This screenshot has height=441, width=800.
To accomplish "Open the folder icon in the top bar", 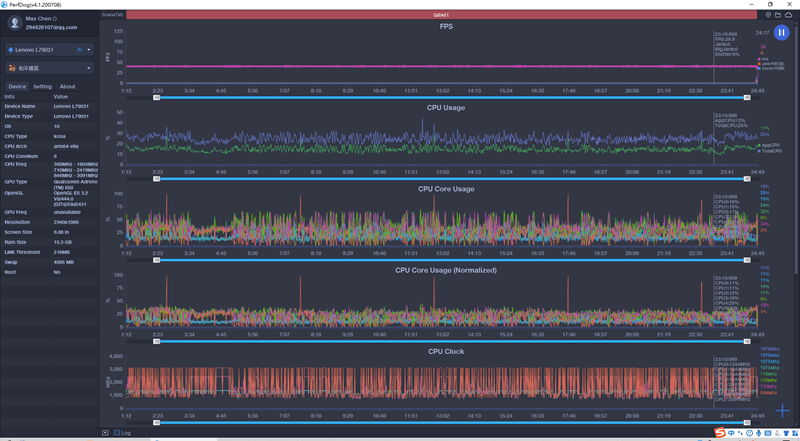I will click(x=778, y=15).
